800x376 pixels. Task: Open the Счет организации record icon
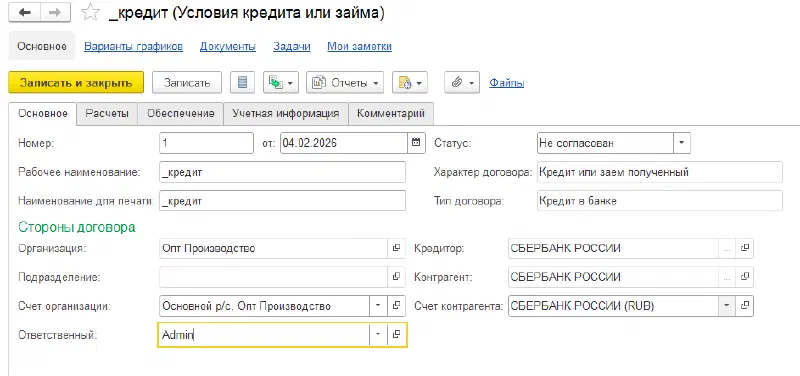pos(396,306)
